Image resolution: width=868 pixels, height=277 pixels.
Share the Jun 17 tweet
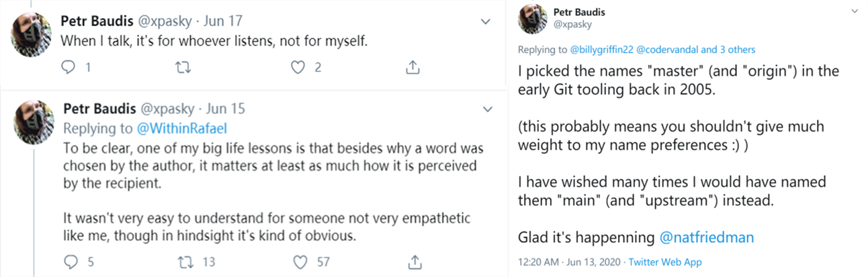tap(413, 67)
